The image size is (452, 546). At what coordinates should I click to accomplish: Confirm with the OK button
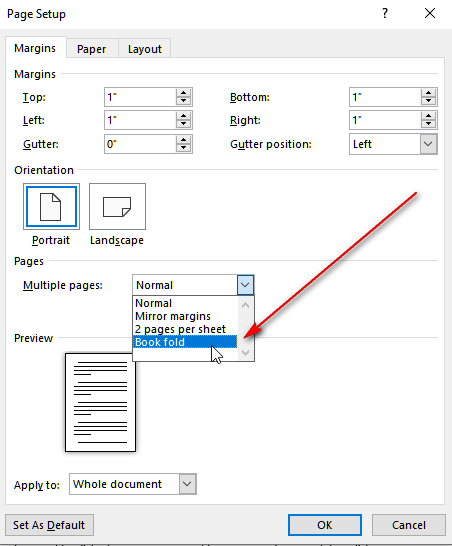pos(325,525)
